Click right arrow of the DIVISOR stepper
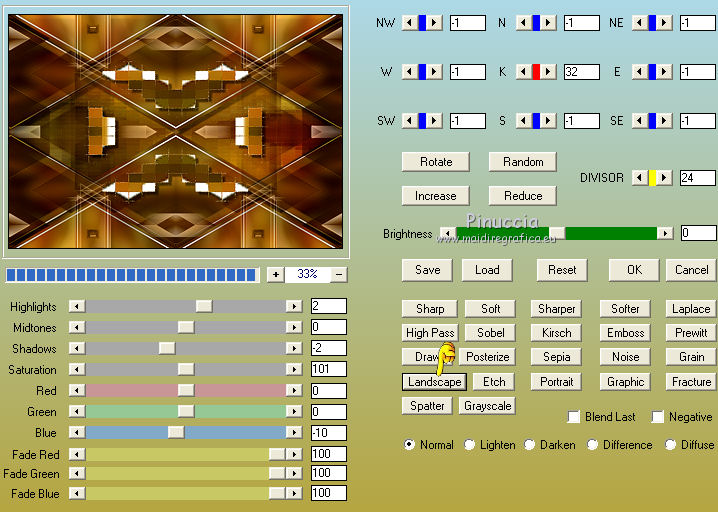718x512 pixels. [666, 178]
